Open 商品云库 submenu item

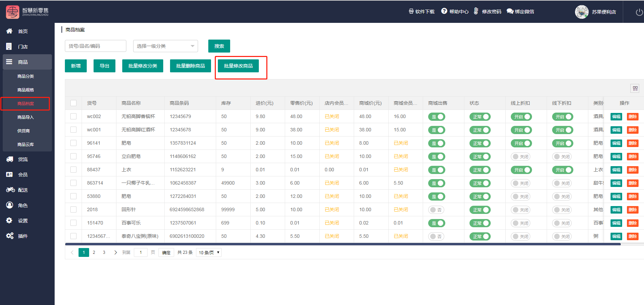(26, 144)
